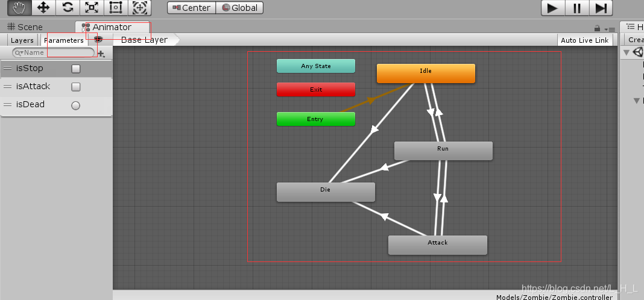Screen dimensions: 644x300
Task: Select the Rect Transform tool
Action: point(115,7)
